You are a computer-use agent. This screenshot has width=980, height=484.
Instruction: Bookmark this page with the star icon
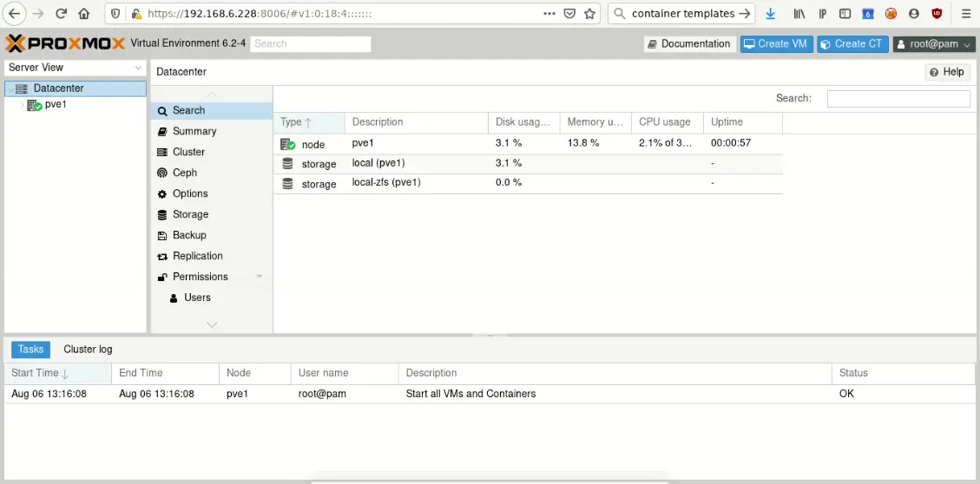(x=589, y=14)
